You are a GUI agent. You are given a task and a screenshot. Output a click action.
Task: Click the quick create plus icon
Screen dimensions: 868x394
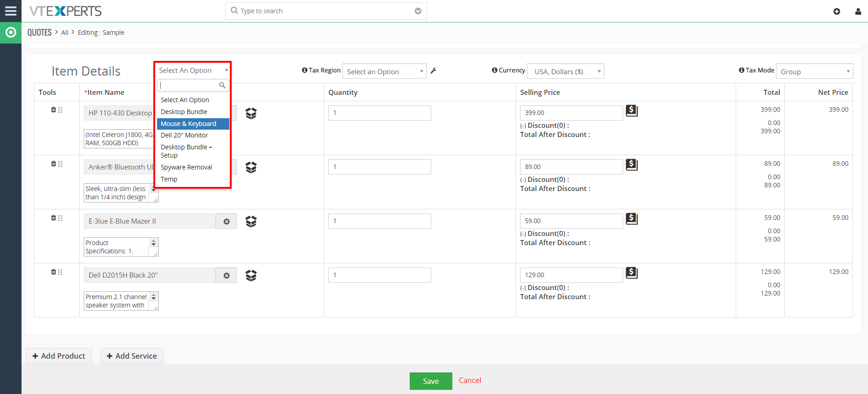836,11
